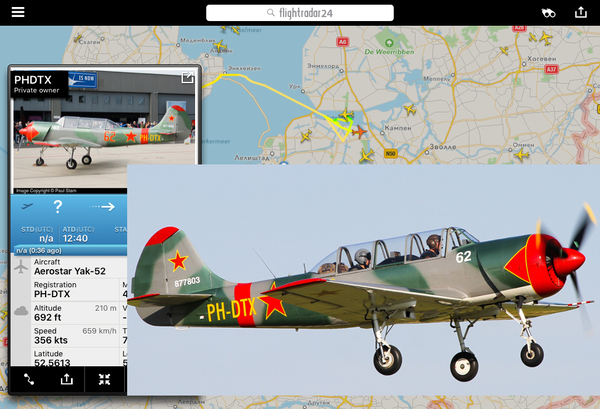This screenshot has height=409, width=600.
Task: Click the share icon in top bar
Action: click(581, 13)
